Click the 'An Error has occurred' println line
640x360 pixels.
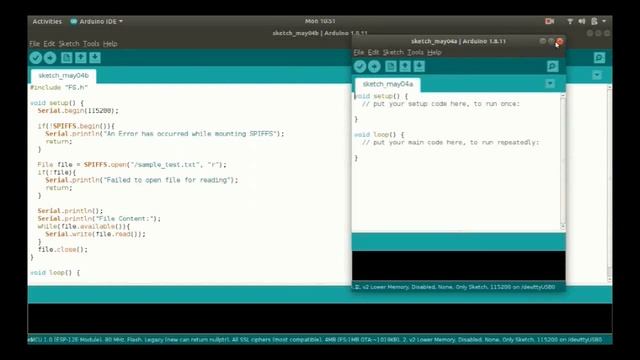164,134
